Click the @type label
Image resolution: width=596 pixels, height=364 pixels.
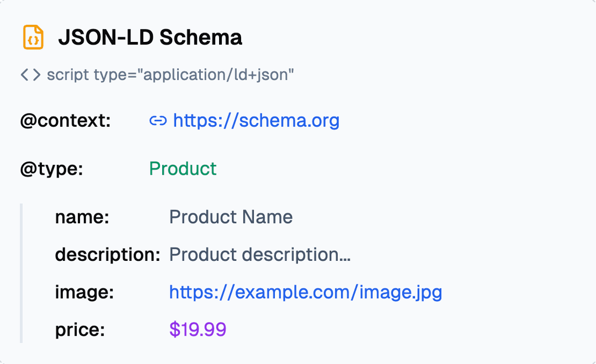pos(51,169)
